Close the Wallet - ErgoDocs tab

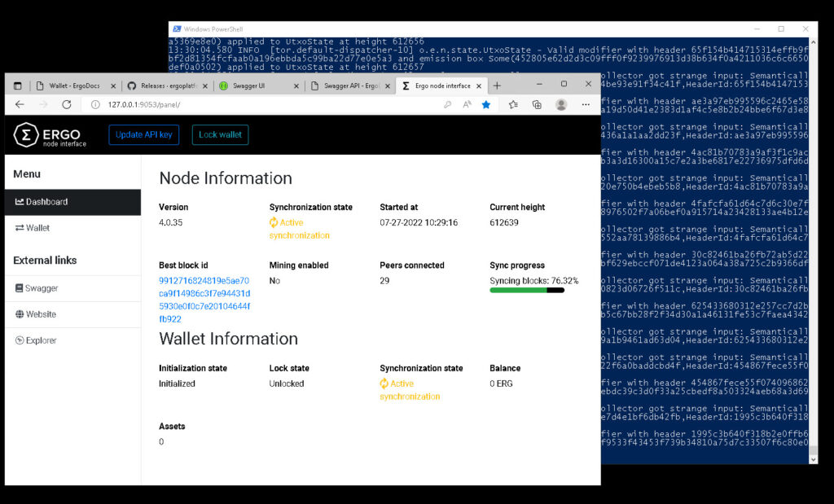pos(113,85)
